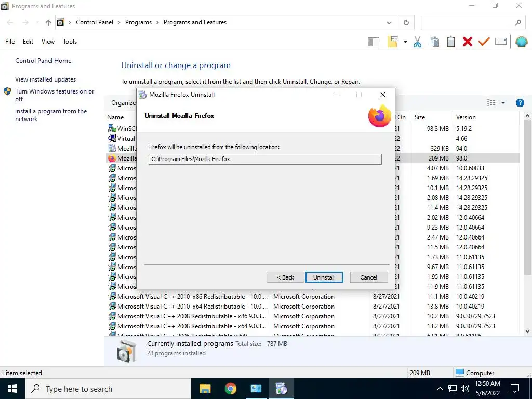Click the red X Delete icon
This screenshot has height=399, width=532.
click(x=467, y=42)
